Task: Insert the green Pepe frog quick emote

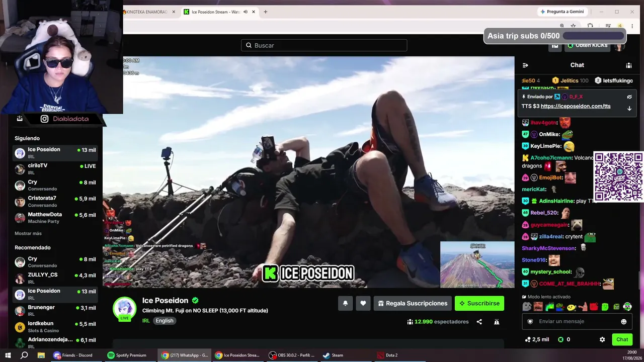Action: click(560, 307)
